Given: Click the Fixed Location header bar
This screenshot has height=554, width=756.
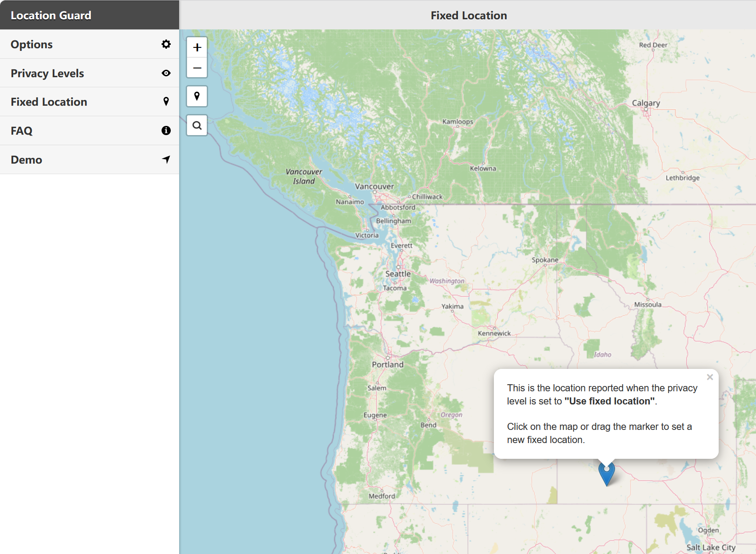Looking at the screenshot, I should (x=468, y=15).
